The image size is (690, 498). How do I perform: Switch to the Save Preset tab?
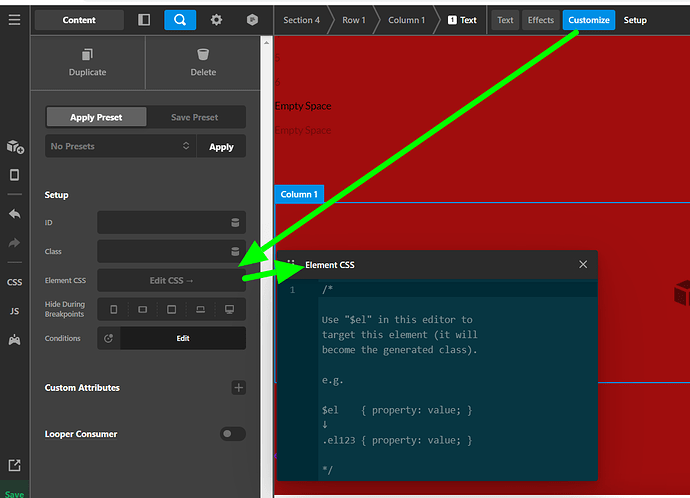[x=194, y=117]
